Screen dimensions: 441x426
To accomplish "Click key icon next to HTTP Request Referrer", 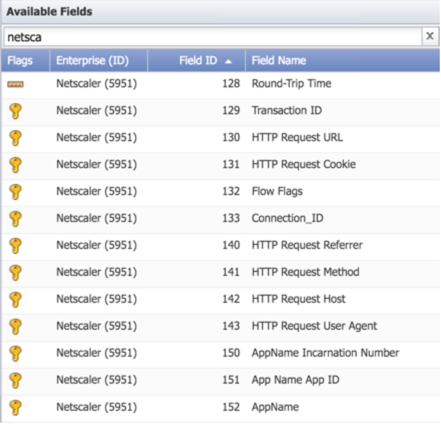I will (x=15, y=246).
